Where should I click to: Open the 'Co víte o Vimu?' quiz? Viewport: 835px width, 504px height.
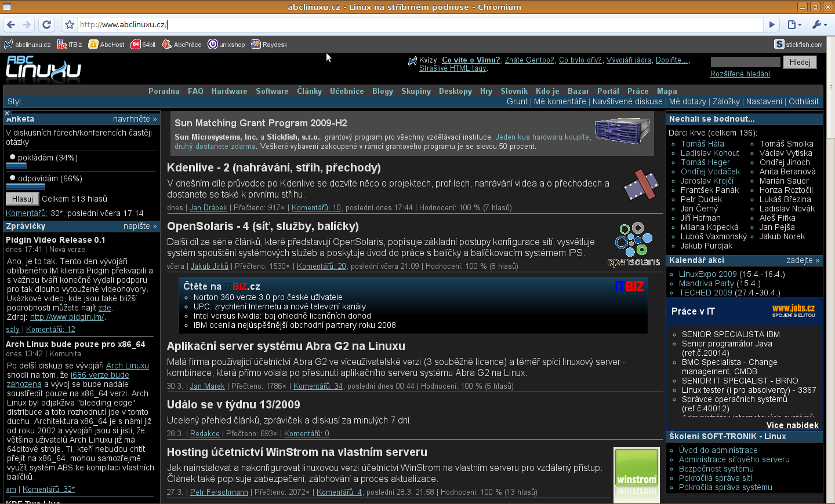coord(471,60)
